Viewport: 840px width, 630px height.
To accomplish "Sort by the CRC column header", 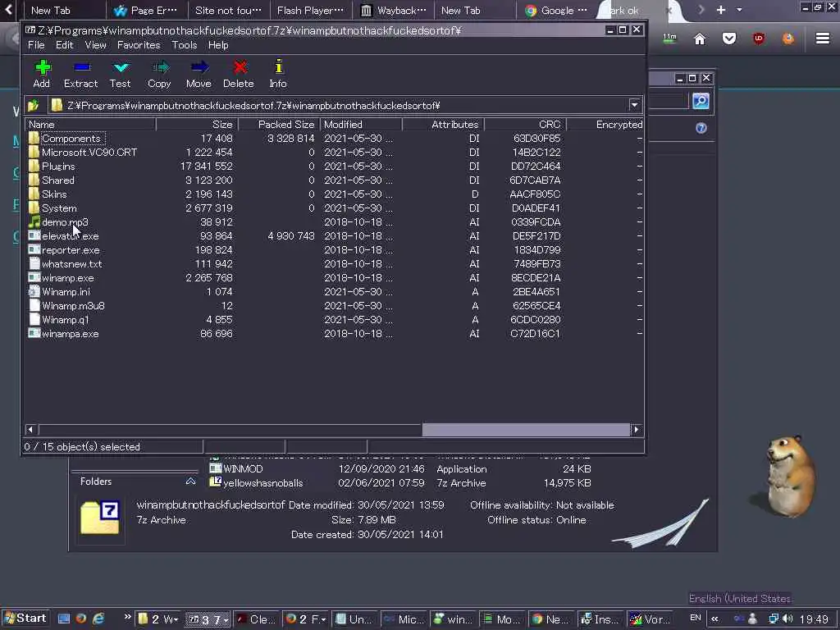I will (x=526, y=125).
